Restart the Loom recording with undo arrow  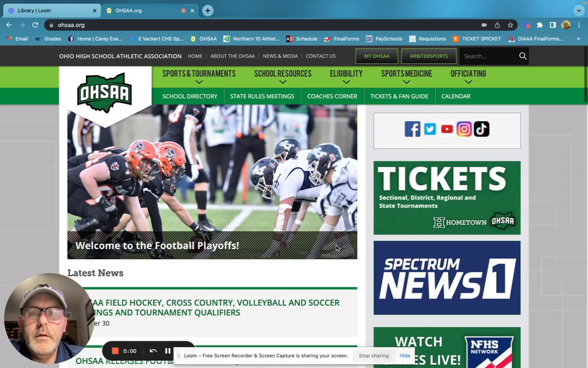pyautogui.click(x=153, y=351)
